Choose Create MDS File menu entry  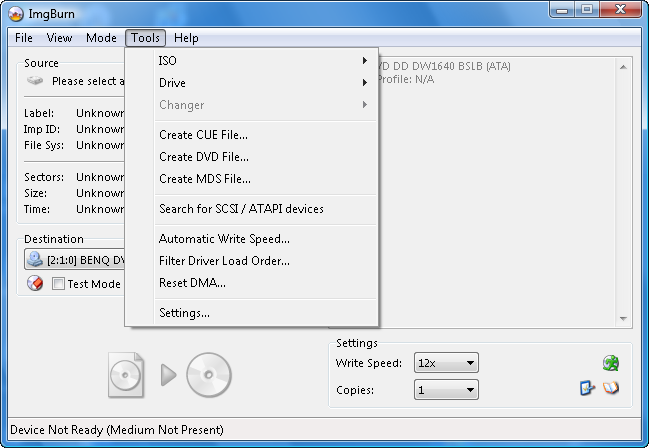(x=265, y=179)
